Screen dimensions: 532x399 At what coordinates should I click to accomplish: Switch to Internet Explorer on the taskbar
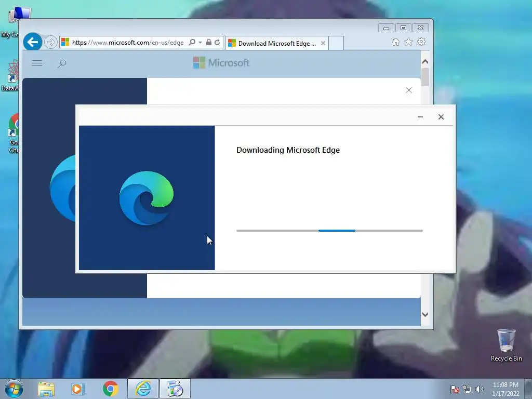(x=143, y=389)
